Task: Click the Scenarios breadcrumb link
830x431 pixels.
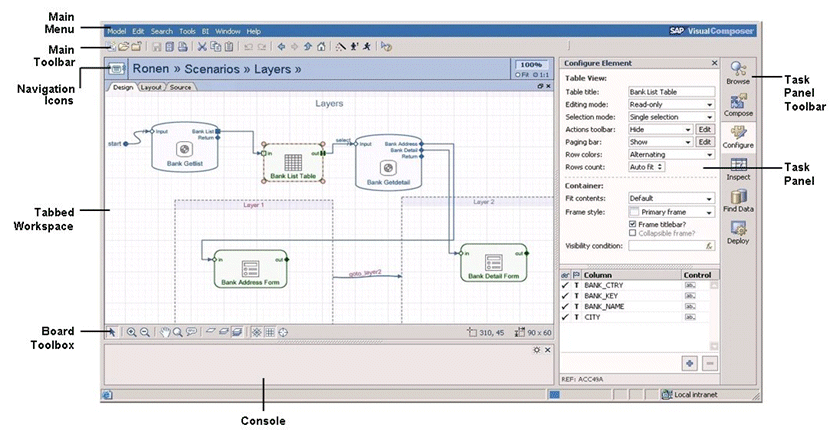Action: 212,69
